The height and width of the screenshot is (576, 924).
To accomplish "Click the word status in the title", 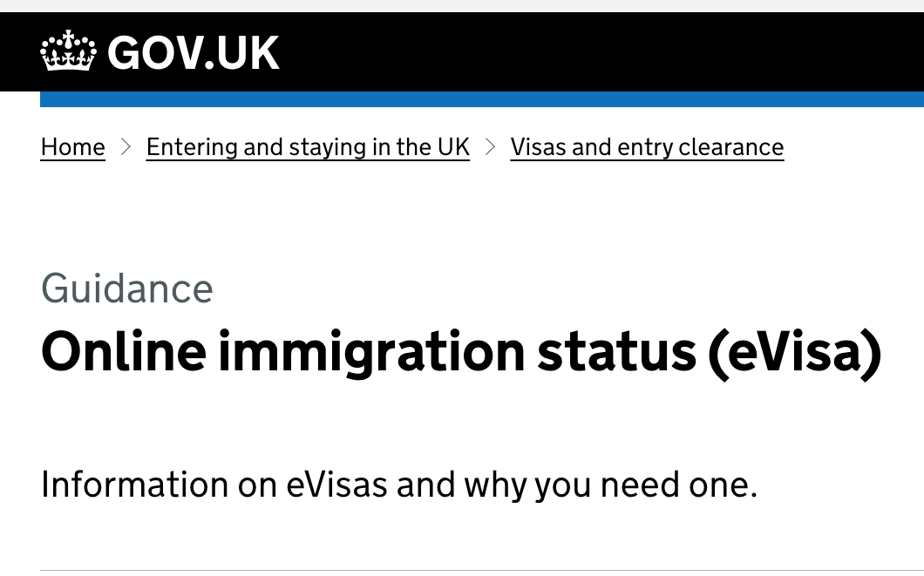I will [x=617, y=352].
